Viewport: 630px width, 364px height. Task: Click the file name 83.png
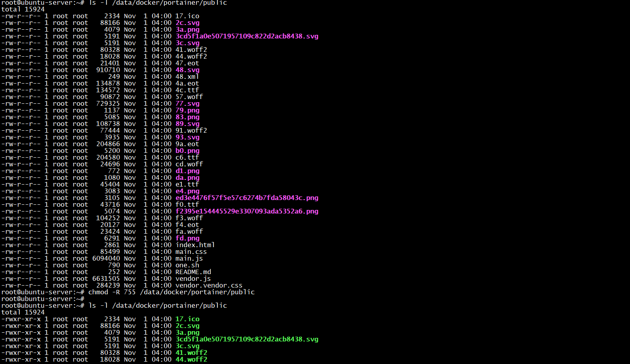point(187,117)
